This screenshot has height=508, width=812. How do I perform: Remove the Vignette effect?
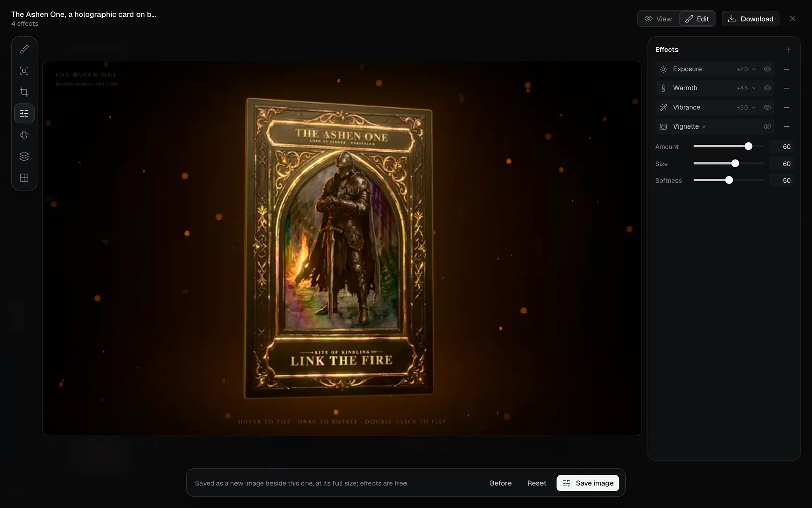[786, 126]
